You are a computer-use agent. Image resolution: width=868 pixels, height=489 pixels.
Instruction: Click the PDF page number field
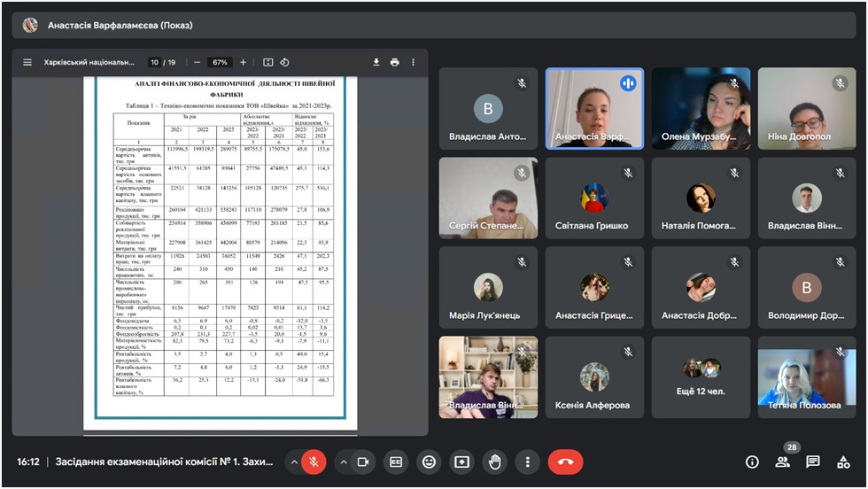154,63
